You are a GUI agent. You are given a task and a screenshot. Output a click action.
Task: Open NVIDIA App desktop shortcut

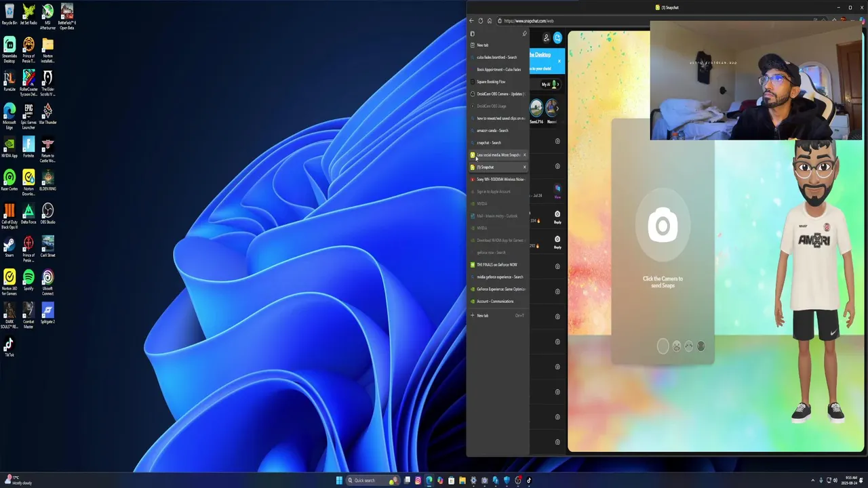pyautogui.click(x=9, y=148)
